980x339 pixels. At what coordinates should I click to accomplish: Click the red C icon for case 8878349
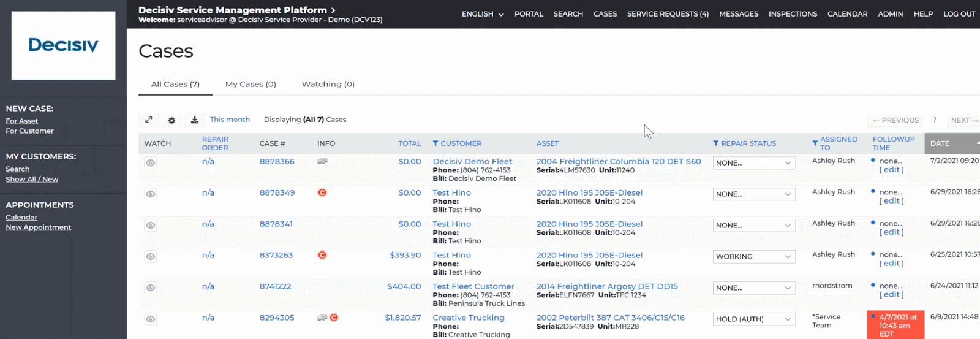(322, 192)
